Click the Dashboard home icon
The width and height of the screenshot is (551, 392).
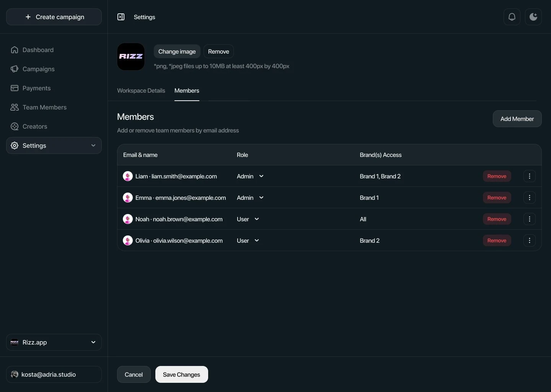tap(15, 50)
